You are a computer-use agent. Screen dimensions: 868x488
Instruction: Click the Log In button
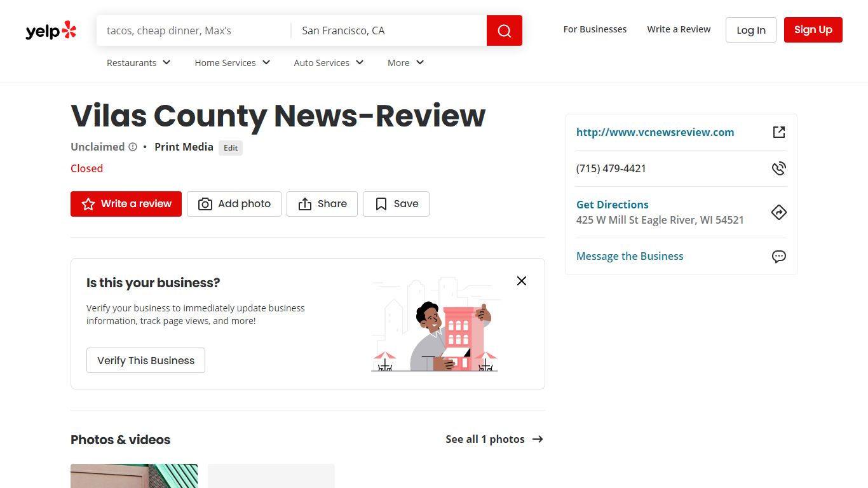pyautogui.click(x=751, y=30)
